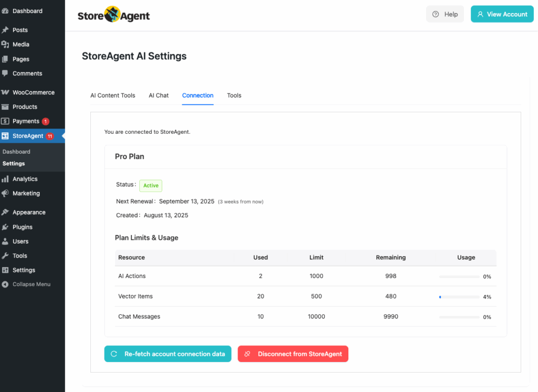The height and width of the screenshot is (392, 538).
Task: Click the Remaining column header
Action: [x=391, y=257]
